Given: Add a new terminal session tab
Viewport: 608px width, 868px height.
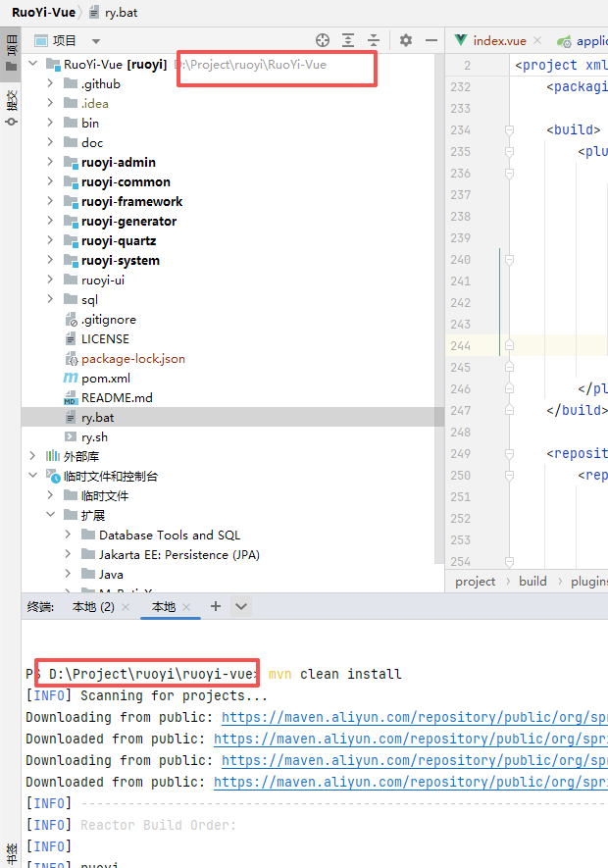Looking at the screenshot, I should (x=216, y=607).
